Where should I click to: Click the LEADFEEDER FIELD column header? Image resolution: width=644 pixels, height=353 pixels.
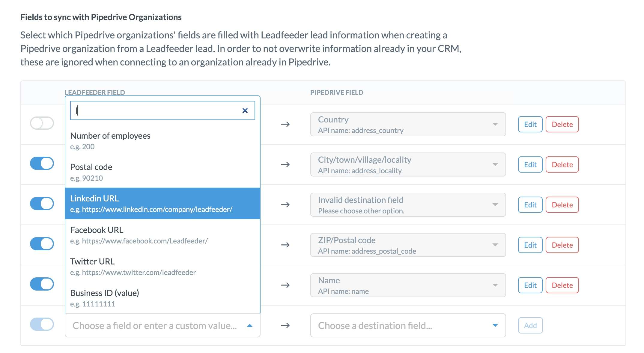[95, 92]
